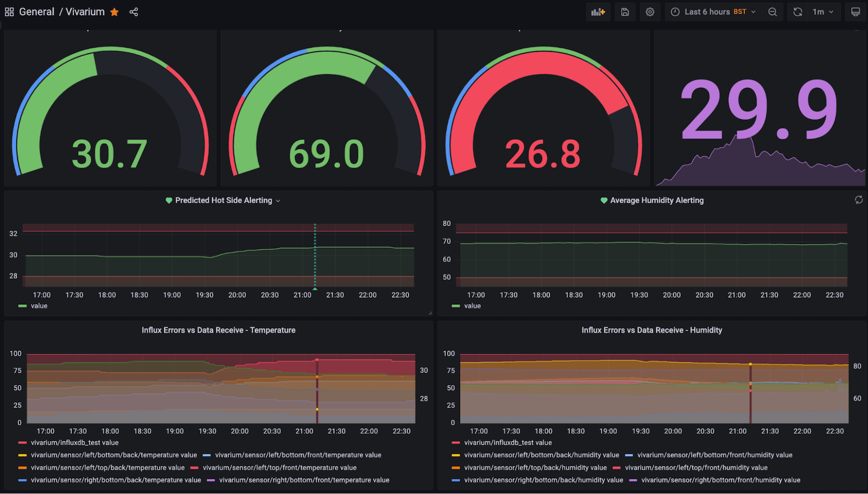Click the add panel icon
Image resolution: width=868 pixels, height=494 pixels.
pos(598,11)
